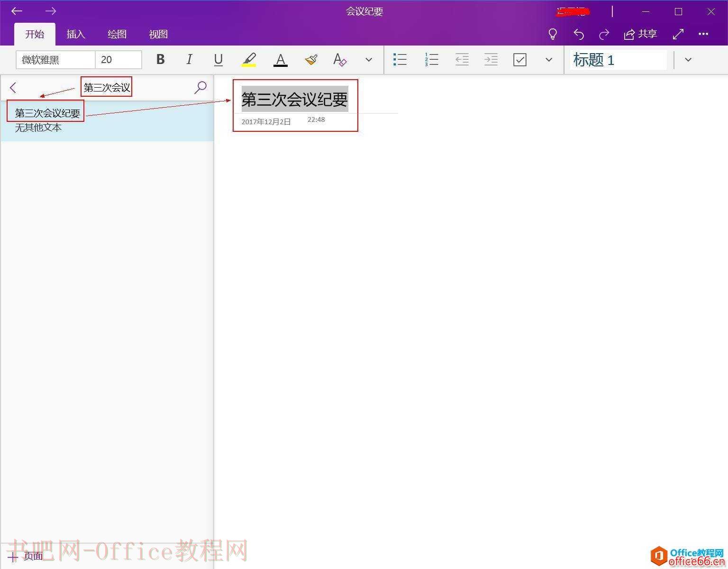Image resolution: width=728 pixels, height=569 pixels.
Task: Open the 开始 ribbon tab
Action: click(35, 34)
